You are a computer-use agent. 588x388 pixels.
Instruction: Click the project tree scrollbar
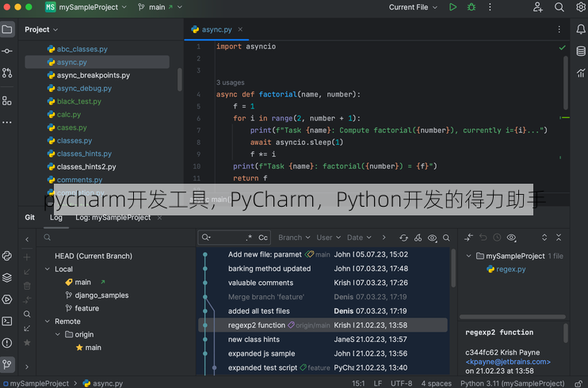click(x=180, y=79)
